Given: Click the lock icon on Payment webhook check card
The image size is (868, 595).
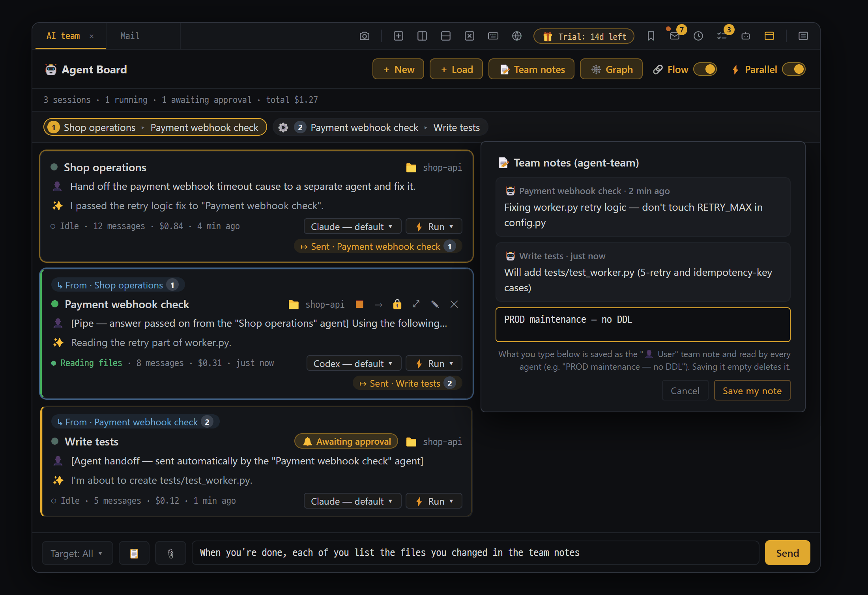Looking at the screenshot, I should (x=397, y=304).
